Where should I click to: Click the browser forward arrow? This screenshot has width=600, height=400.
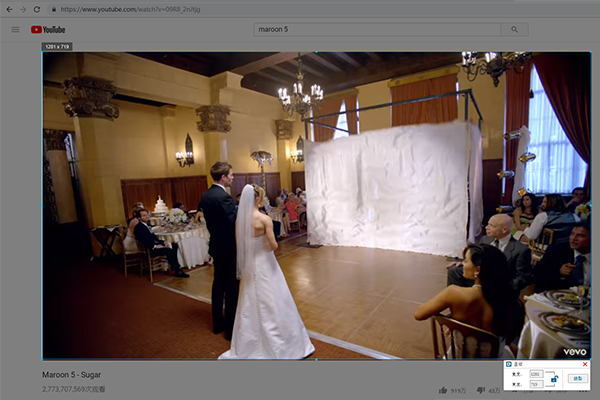tap(23, 9)
